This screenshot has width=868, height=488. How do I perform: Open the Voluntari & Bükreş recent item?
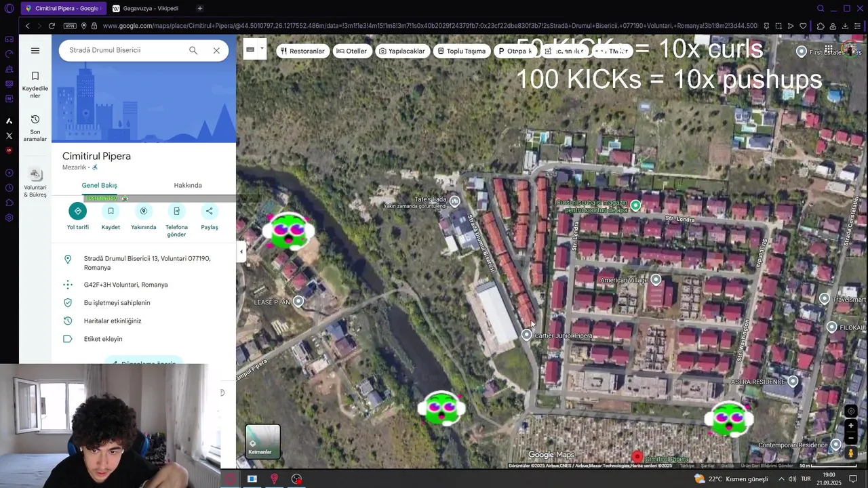35,183
